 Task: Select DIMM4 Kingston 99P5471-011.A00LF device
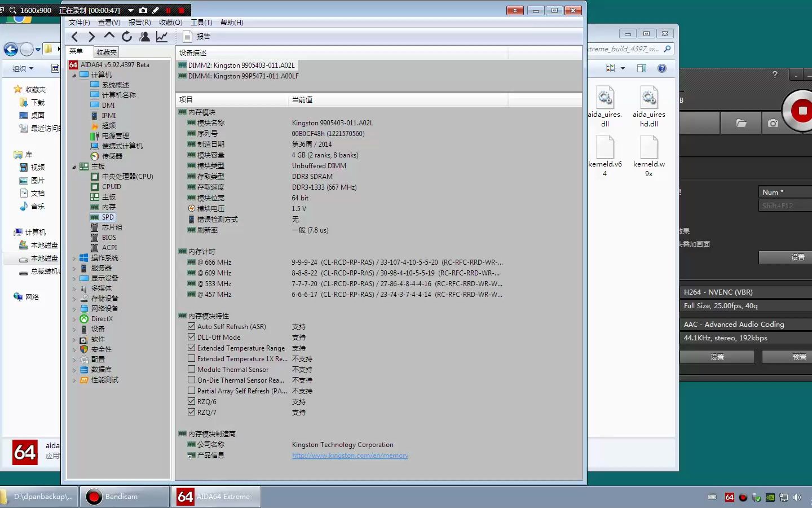tap(238, 76)
